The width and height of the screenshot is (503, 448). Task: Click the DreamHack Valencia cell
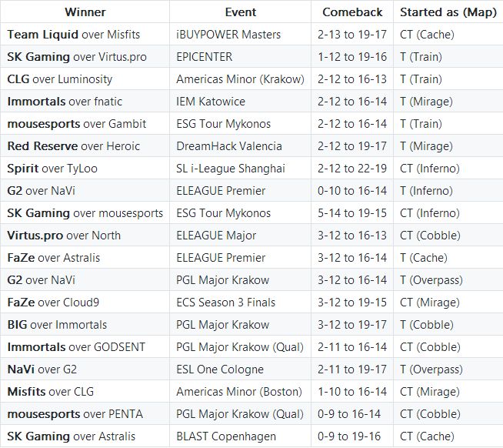[229, 146]
